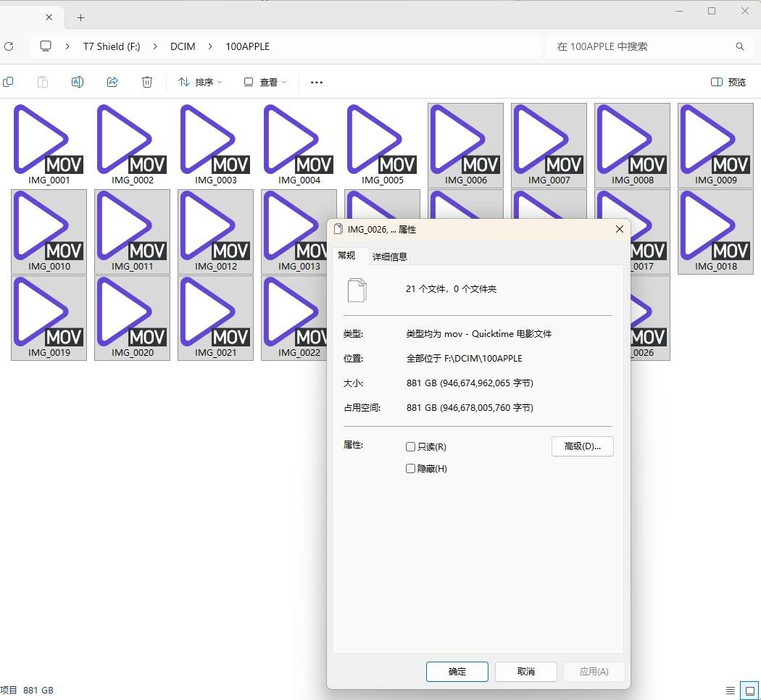Click the search magnifier icon
The image size is (761, 700).
(x=739, y=46)
